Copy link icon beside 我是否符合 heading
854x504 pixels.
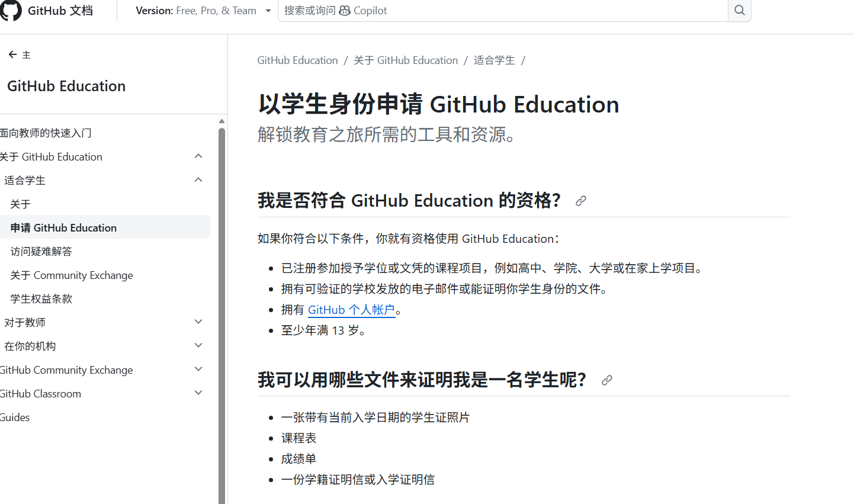pyautogui.click(x=581, y=201)
